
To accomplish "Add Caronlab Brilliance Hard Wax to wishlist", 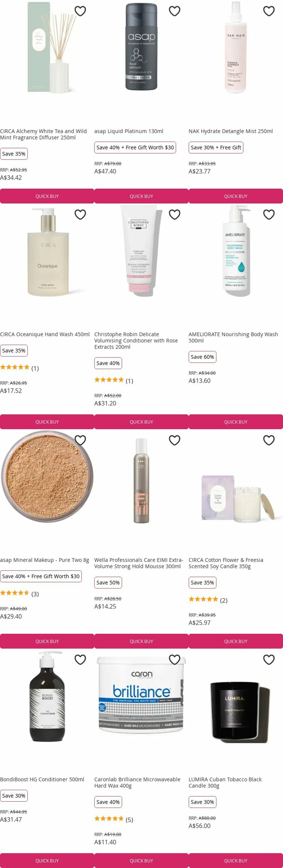I will coord(174,660).
